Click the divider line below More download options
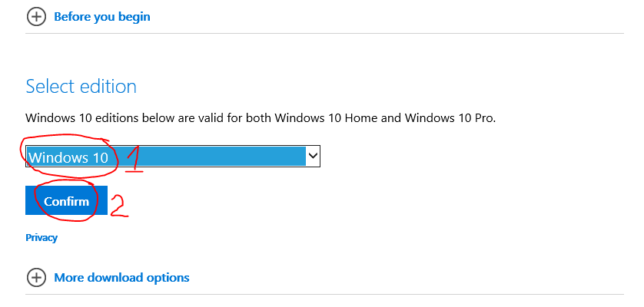 pos(324,294)
